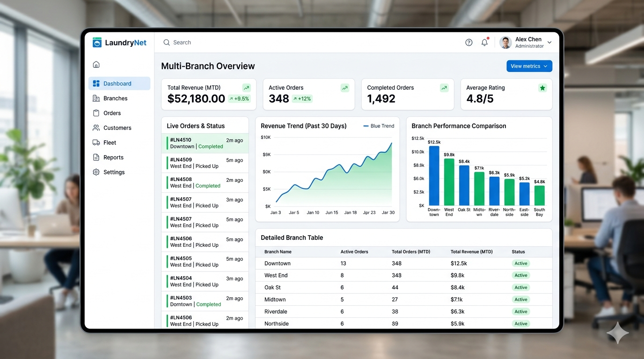Click the growth arrow on Total Revenue card
Viewport: 644px width, 359px height.
(x=247, y=87)
